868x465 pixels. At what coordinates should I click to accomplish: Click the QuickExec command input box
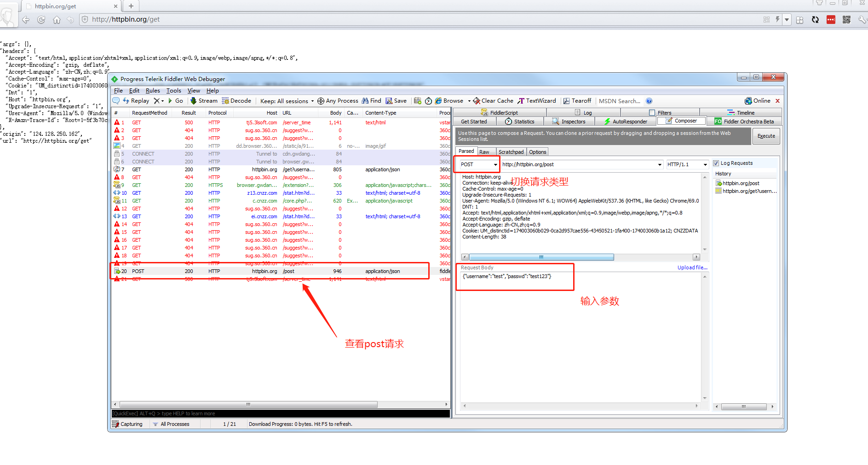pyautogui.click(x=281, y=413)
